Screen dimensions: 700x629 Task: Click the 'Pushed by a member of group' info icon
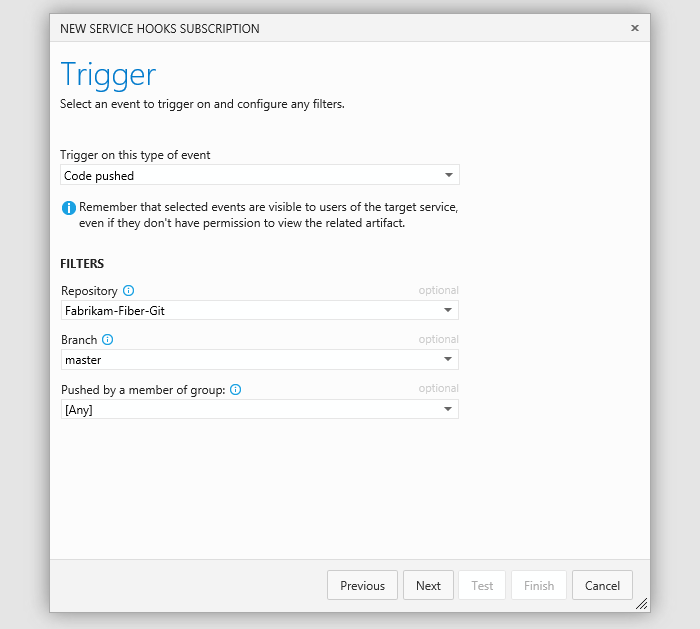point(235,390)
